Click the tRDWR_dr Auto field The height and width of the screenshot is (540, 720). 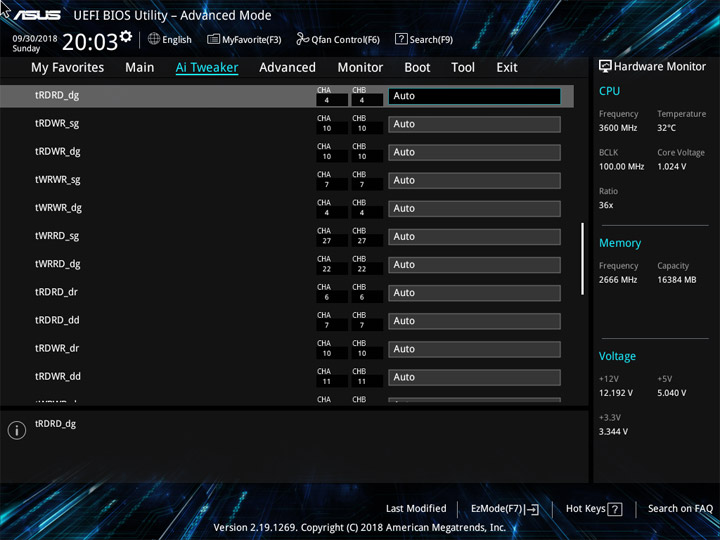[474, 349]
